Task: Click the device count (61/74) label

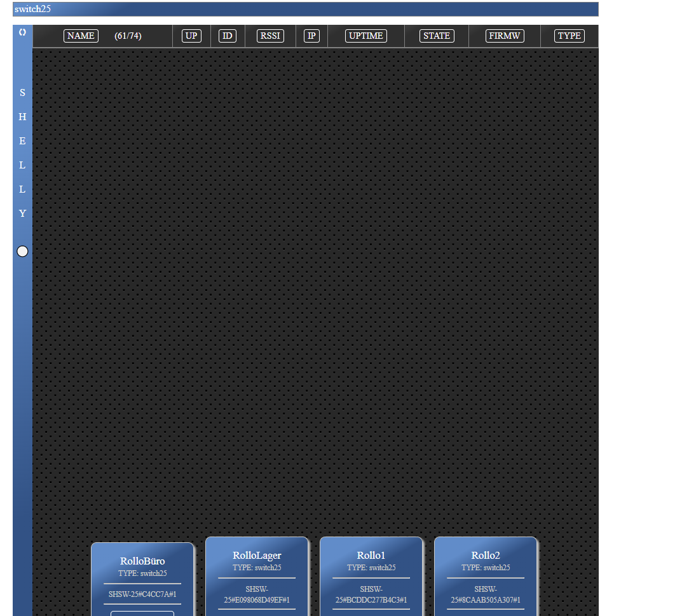Action: 128,36
